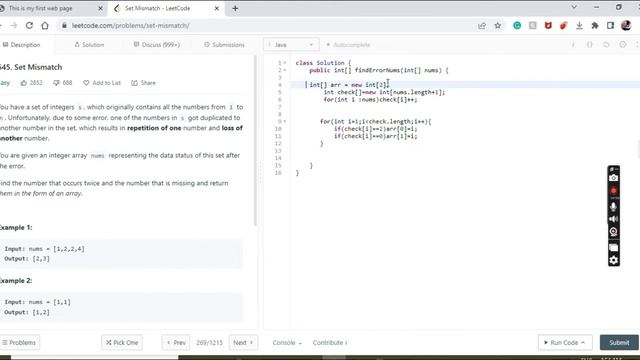640x360 pixels.
Task: Open the Grammarly extension icon
Action: [517, 25]
